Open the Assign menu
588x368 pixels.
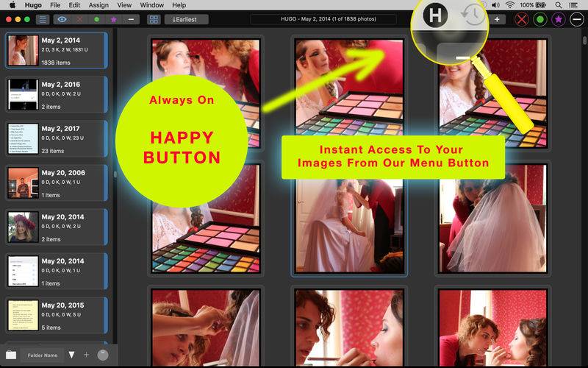98,5
